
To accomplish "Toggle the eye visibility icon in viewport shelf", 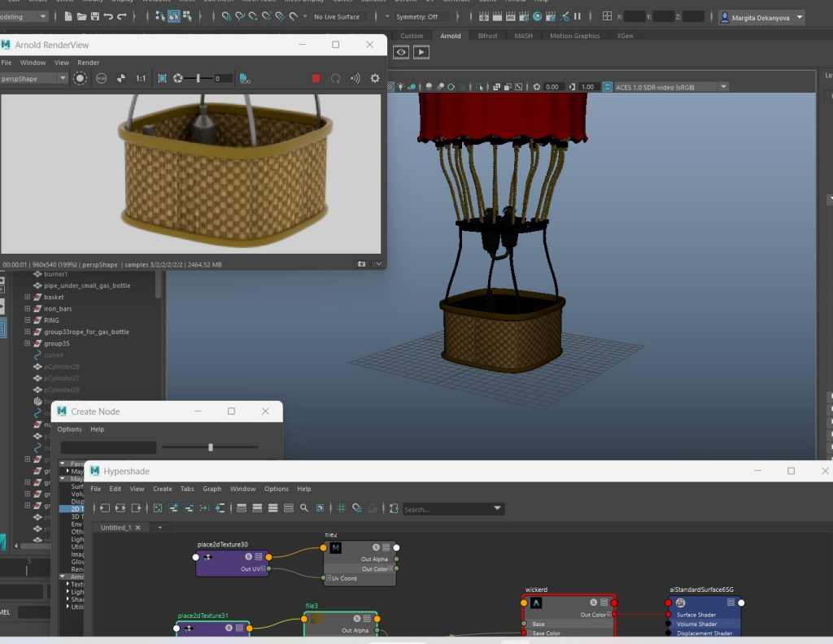I will coord(401,52).
